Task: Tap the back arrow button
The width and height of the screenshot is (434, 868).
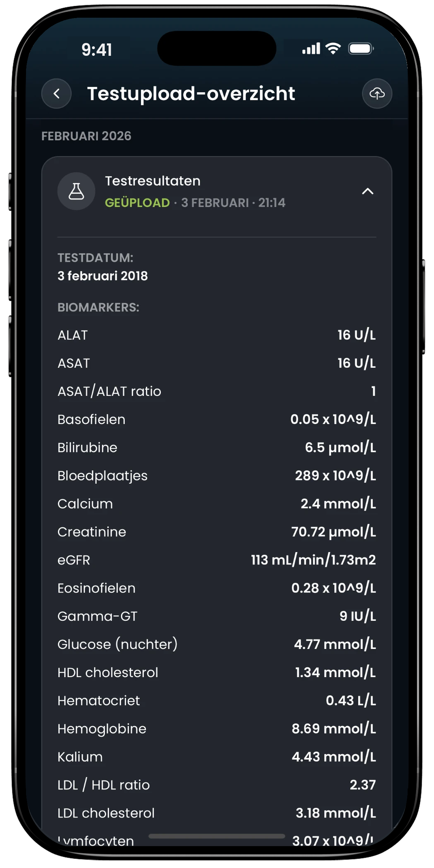Action: click(56, 93)
